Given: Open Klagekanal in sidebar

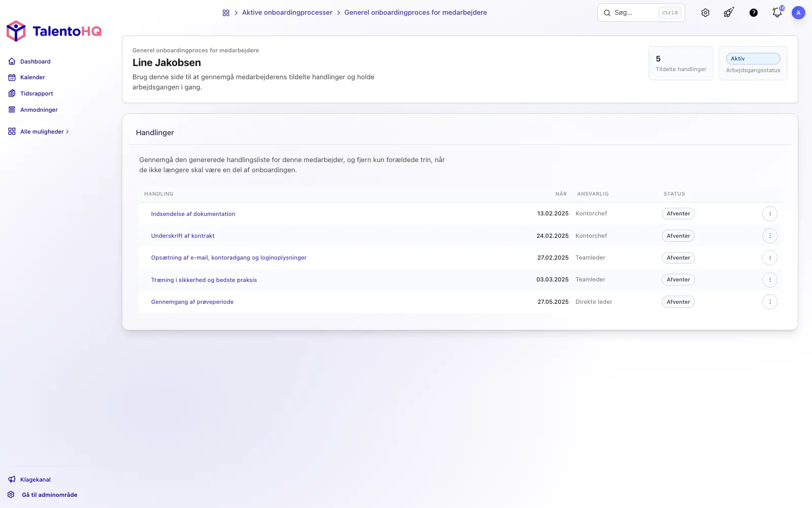Looking at the screenshot, I should pos(36,480).
